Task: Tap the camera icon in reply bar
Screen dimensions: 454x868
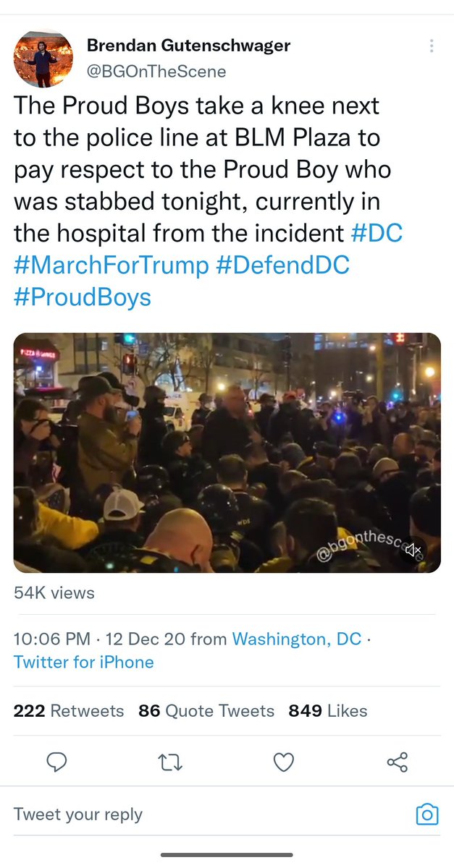Action: (427, 814)
